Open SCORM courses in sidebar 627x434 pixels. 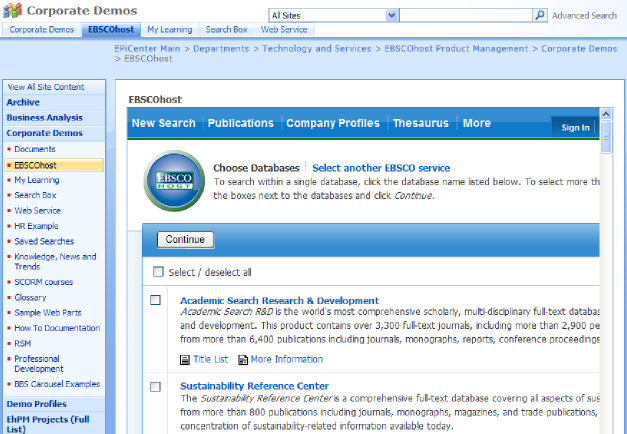click(x=44, y=282)
